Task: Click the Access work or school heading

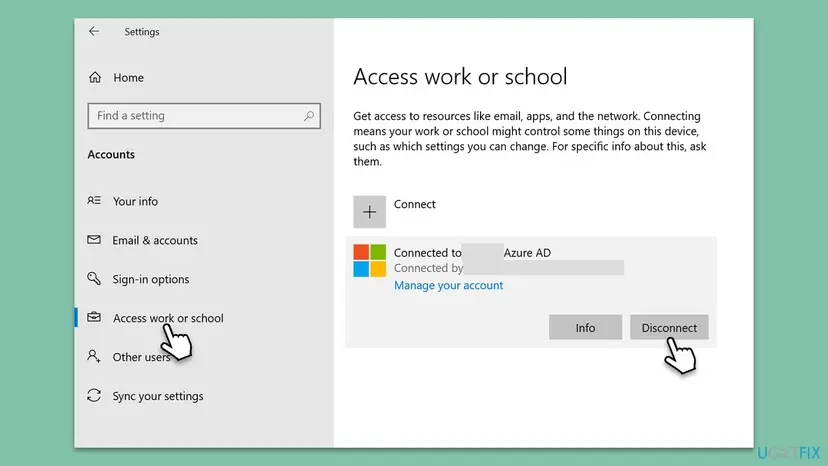Action: pos(460,77)
